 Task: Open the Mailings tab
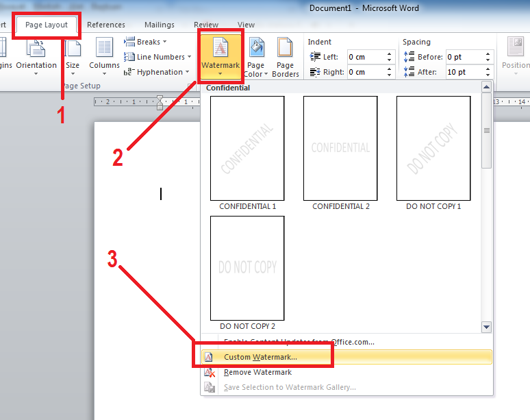tap(159, 25)
